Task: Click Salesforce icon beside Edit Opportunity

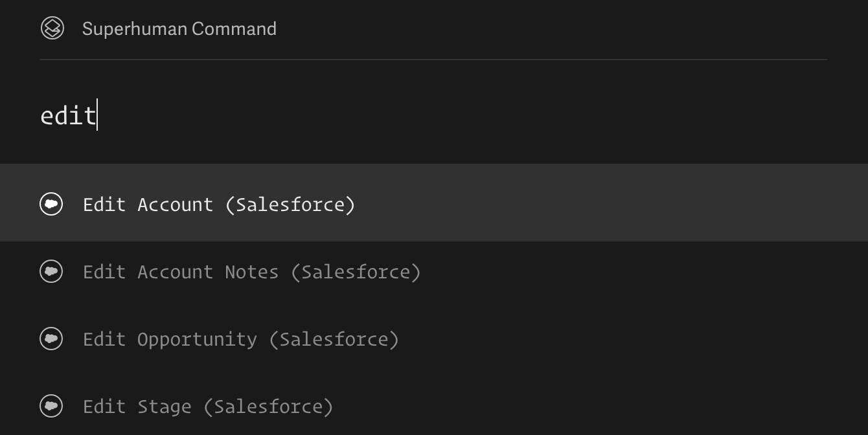Action: click(x=51, y=339)
